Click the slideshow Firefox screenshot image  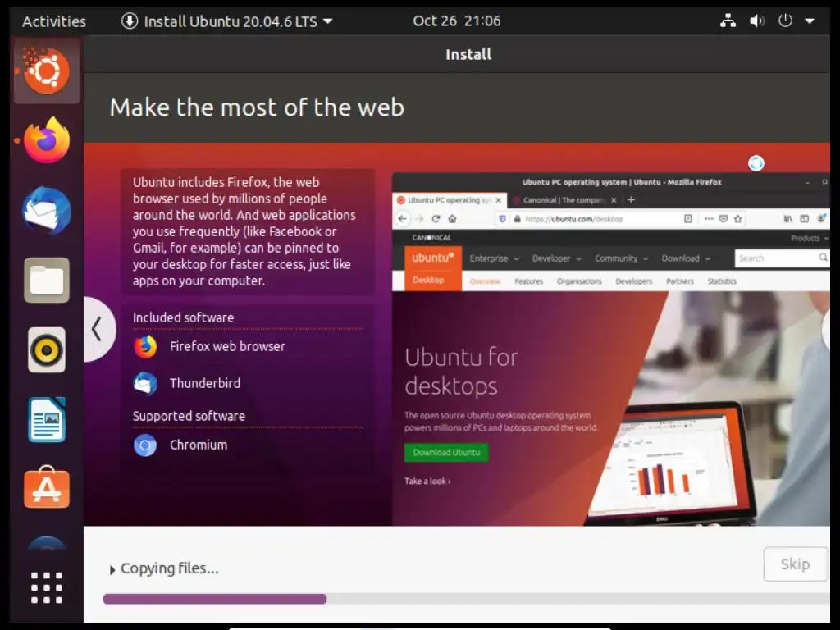click(x=610, y=349)
